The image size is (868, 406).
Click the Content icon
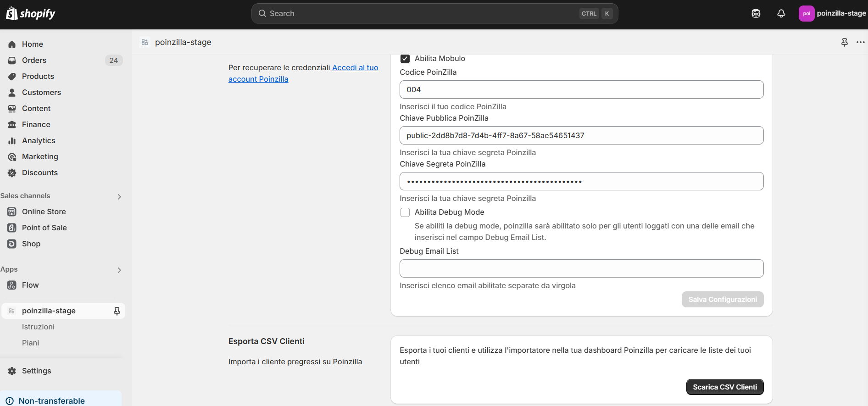pos(12,108)
